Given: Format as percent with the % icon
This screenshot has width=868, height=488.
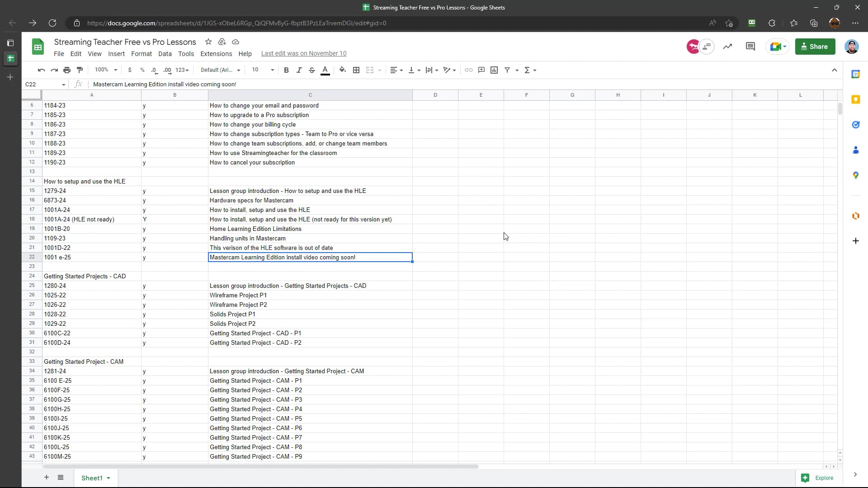Looking at the screenshot, I should click(x=142, y=70).
